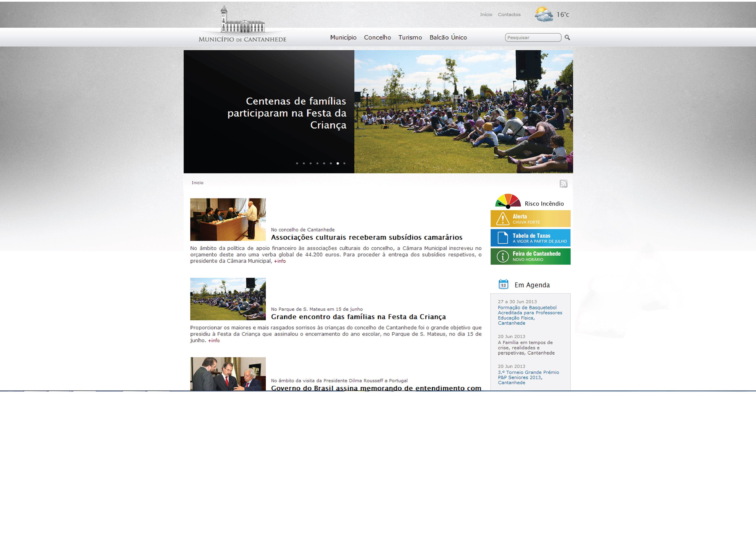Click the Tabela de Taxas document icon

pyautogui.click(x=503, y=238)
